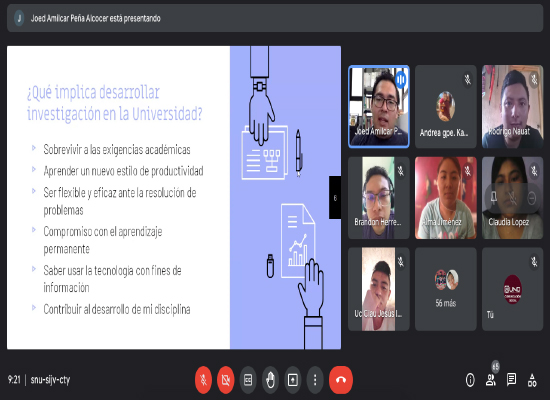
Task: Click the presenter banner at top
Action: tap(275, 18)
